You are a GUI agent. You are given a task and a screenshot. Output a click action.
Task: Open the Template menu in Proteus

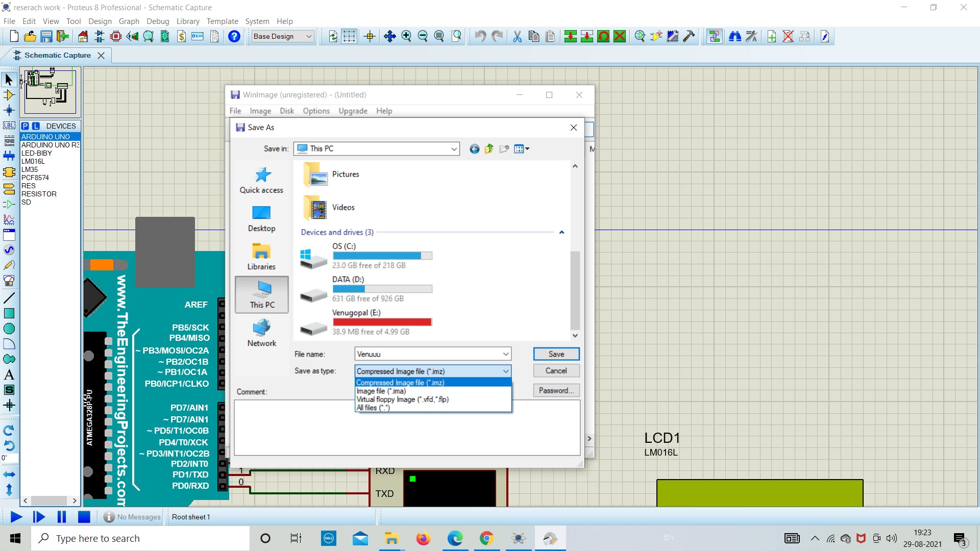[222, 21]
